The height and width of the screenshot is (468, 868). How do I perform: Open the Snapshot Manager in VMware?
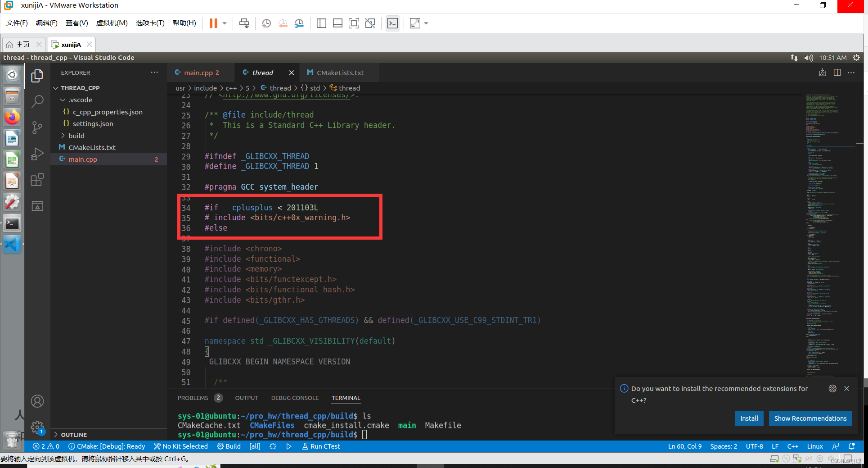click(x=299, y=23)
